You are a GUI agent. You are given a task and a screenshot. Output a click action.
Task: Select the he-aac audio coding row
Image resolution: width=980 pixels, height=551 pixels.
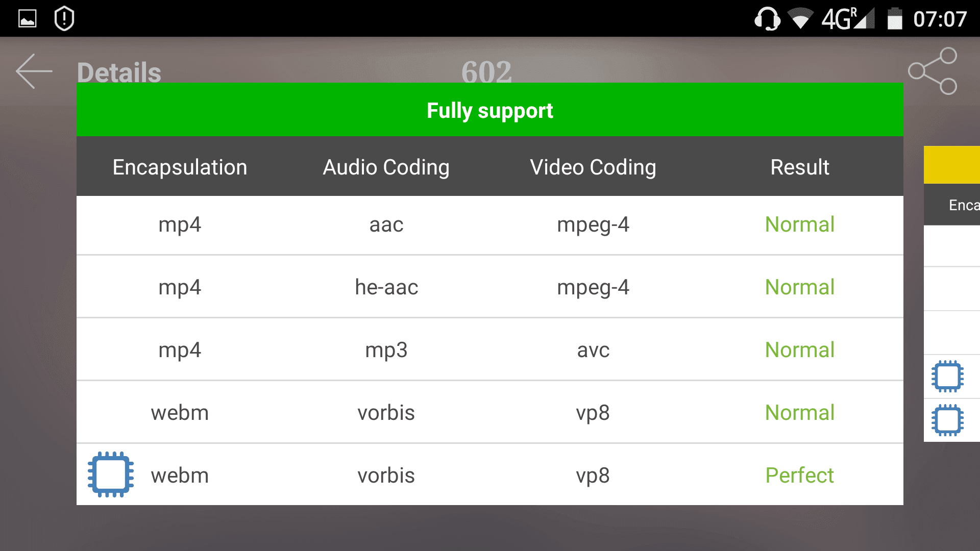[x=490, y=287]
